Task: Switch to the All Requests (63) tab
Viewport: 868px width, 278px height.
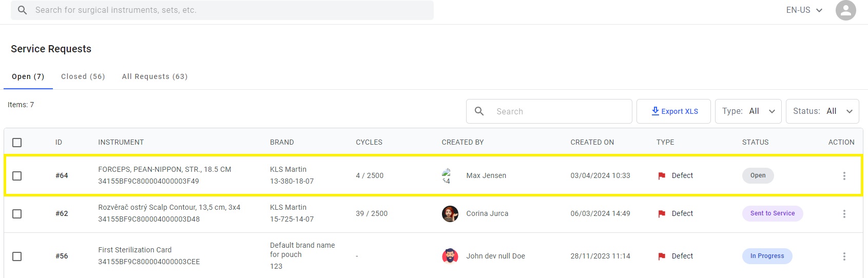Action: tap(155, 76)
